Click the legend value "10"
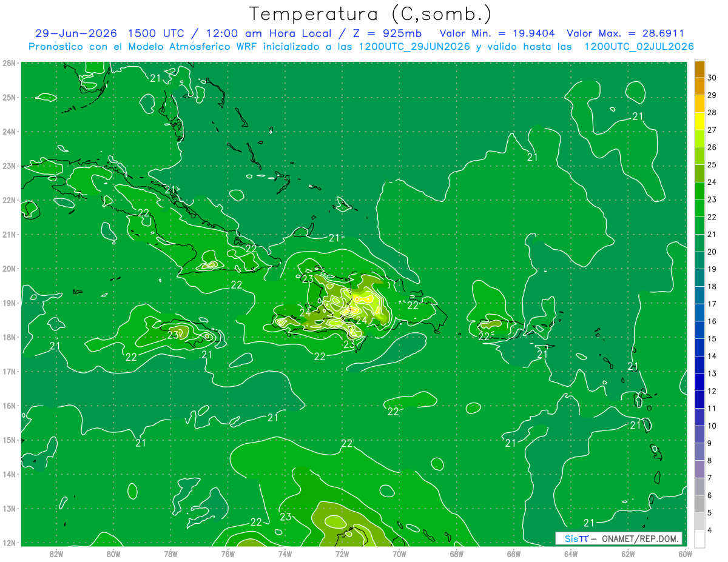This screenshot has width=728, height=562. pos(712,426)
